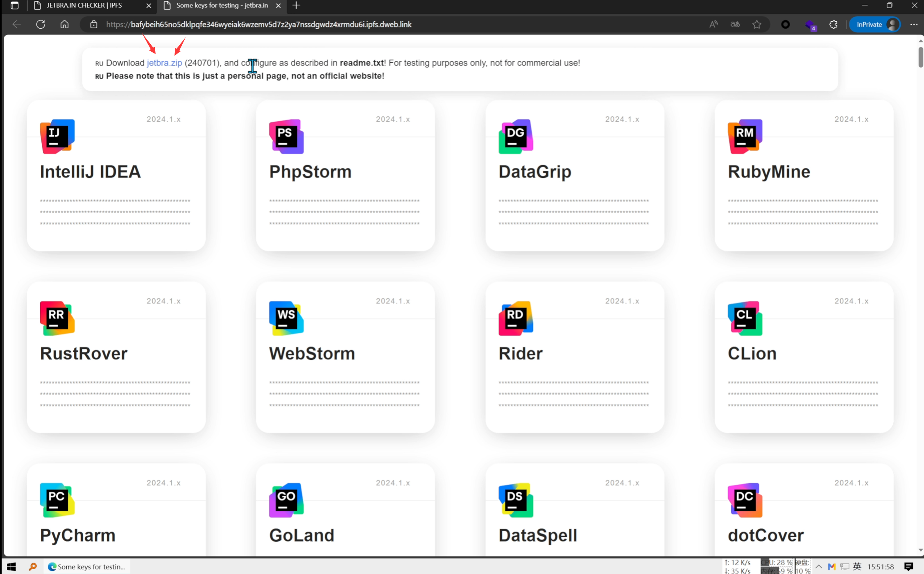Viewport: 924px width, 574px height.
Task: Show hidden system tray icons chevron
Action: pos(819,567)
